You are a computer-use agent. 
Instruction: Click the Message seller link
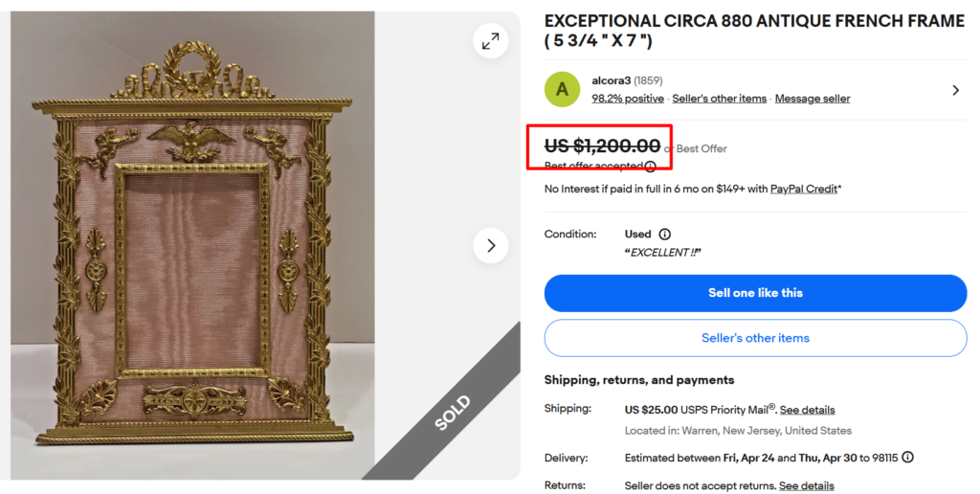click(x=813, y=99)
